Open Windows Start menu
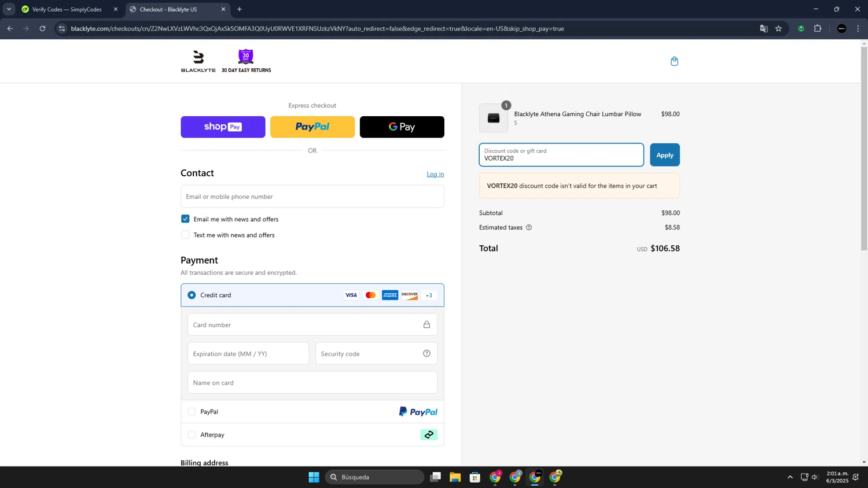The height and width of the screenshot is (488, 868). (314, 477)
